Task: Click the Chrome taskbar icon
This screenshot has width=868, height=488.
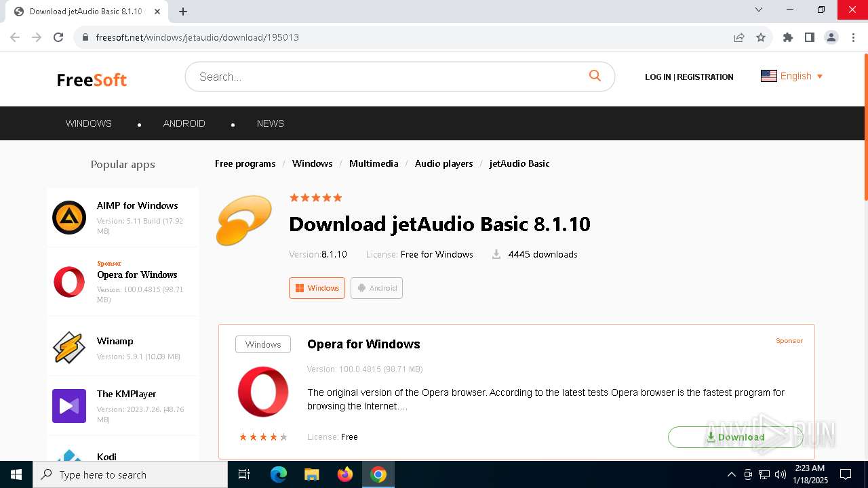Action: [x=378, y=474]
